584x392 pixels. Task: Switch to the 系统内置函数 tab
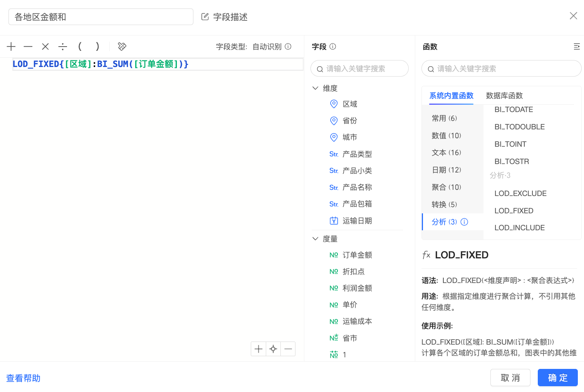pyautogui.click(x=451, y=95)
